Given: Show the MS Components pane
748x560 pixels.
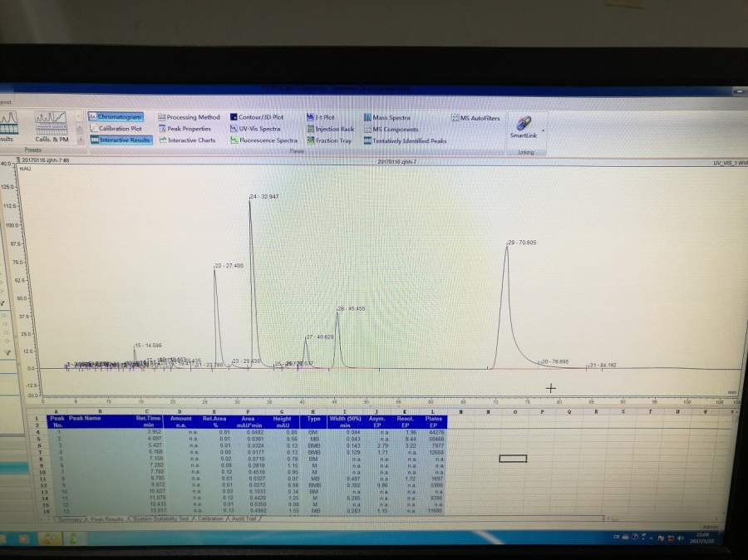Looking at the screenshot, I should [x=391, y=130].
